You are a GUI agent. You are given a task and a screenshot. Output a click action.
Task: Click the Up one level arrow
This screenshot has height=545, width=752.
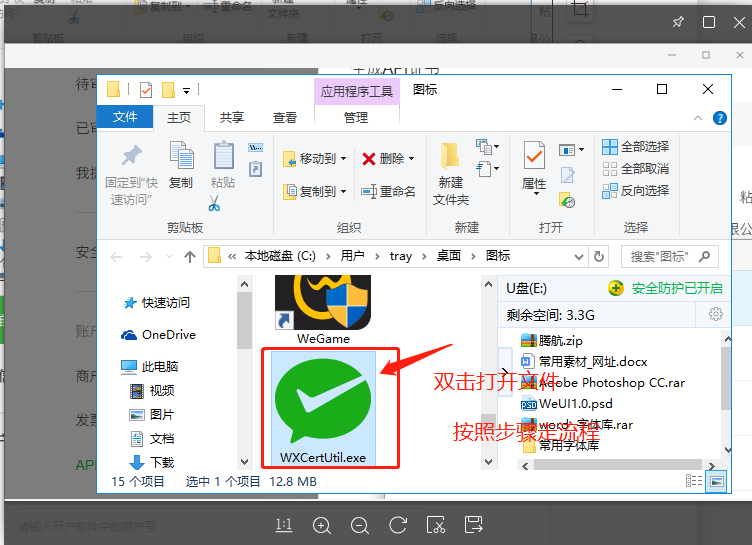pyautogui.click(x=190, y=257)
